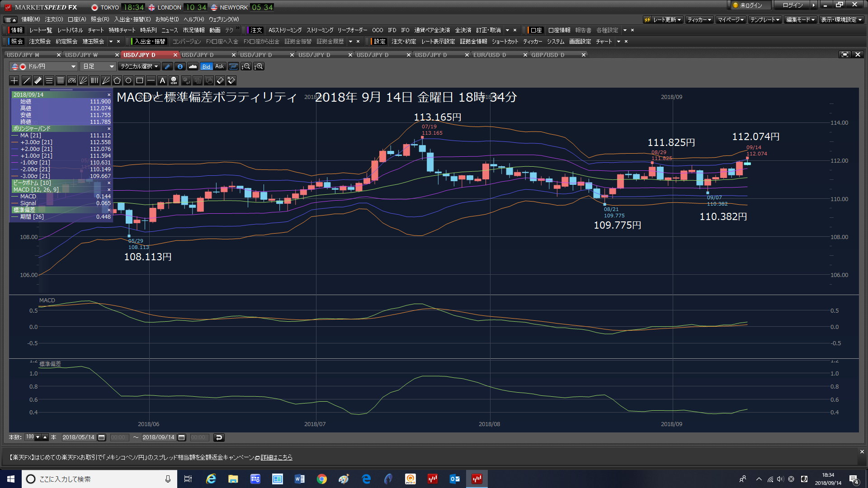This screenshot has width=868, height=488.
Task: Close the ボリンジャーバンド indicator panel
Action: pos(109,129)
